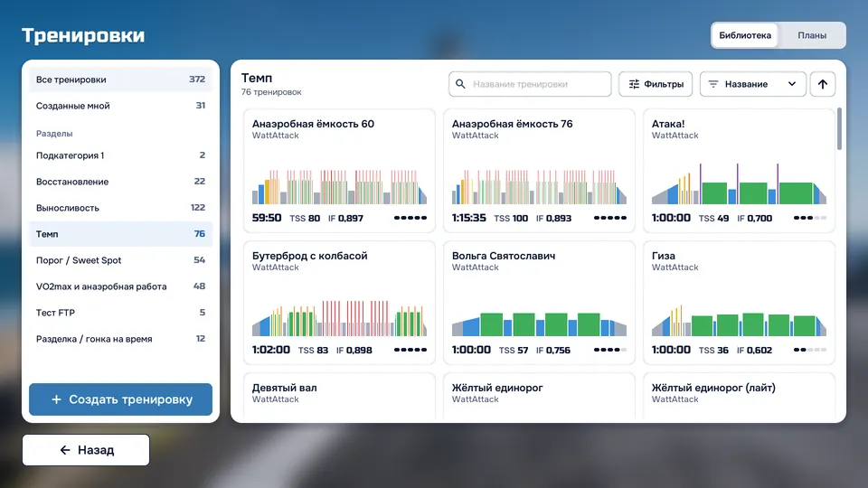Toggle ascending sort order arrow
The image size is (868, 488).
823,84
